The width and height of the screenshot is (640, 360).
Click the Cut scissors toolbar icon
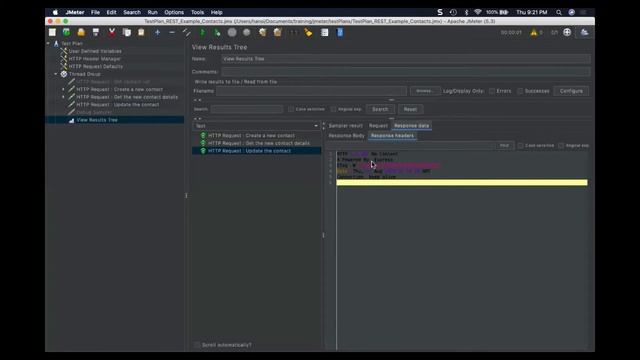(111, 32)
